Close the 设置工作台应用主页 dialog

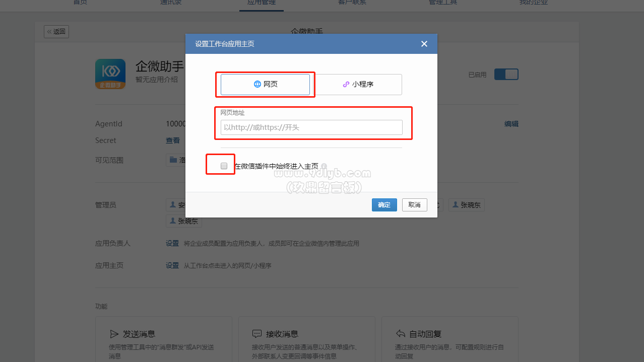point(424,44)
